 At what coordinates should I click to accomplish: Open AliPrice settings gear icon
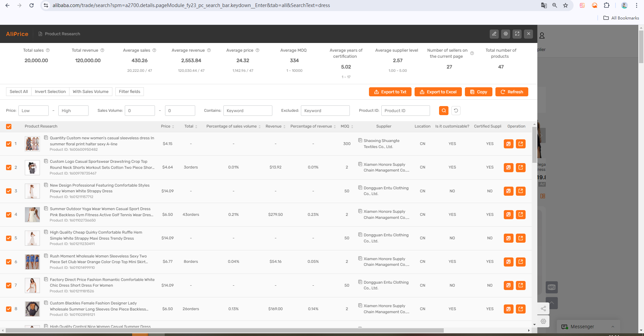[x=506, y=34]
